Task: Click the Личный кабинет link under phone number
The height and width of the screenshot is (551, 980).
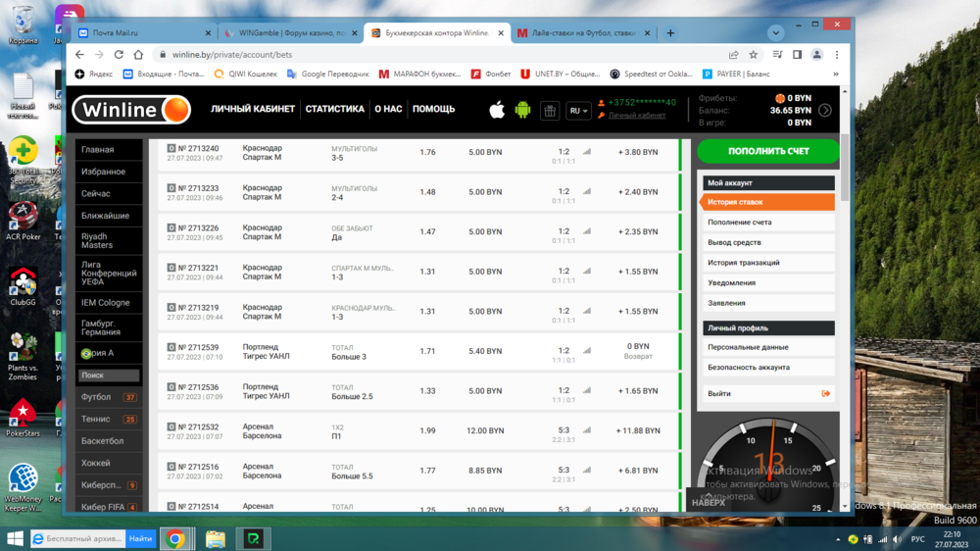Action: 636,116
